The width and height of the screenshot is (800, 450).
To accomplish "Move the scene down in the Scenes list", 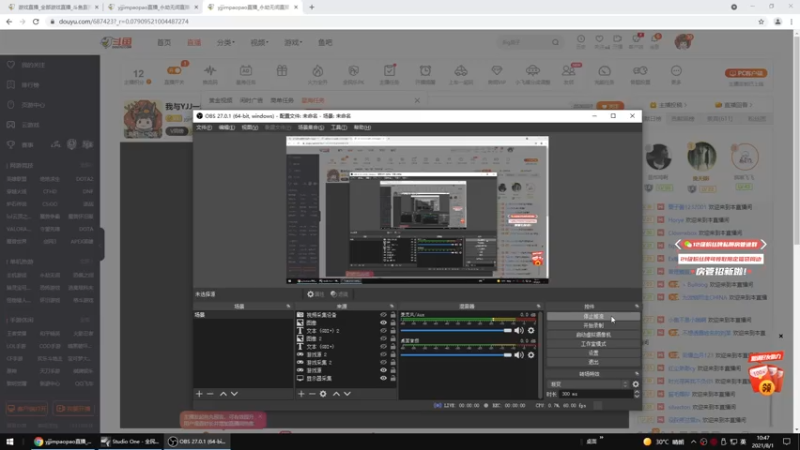I will 234,394.
